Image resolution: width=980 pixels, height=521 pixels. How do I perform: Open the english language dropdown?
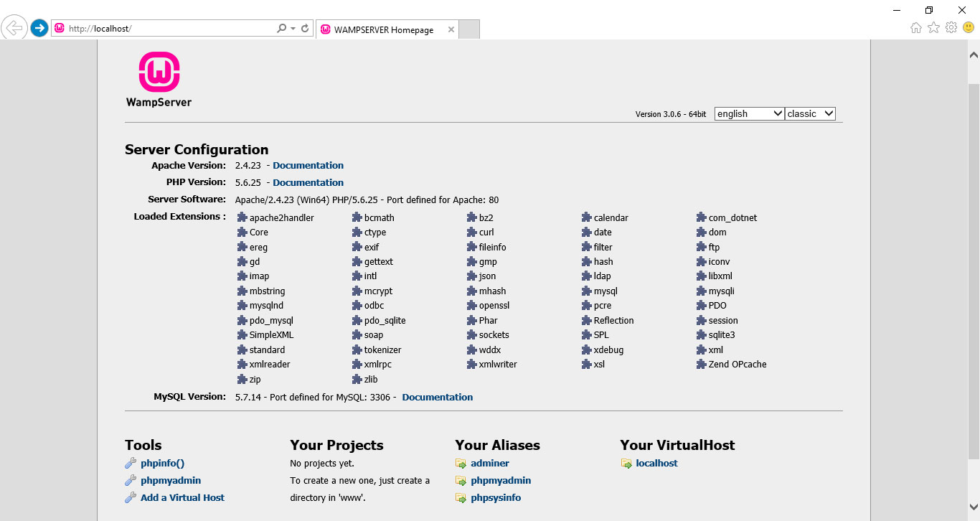pyautogui.click(x=749, y=113)
